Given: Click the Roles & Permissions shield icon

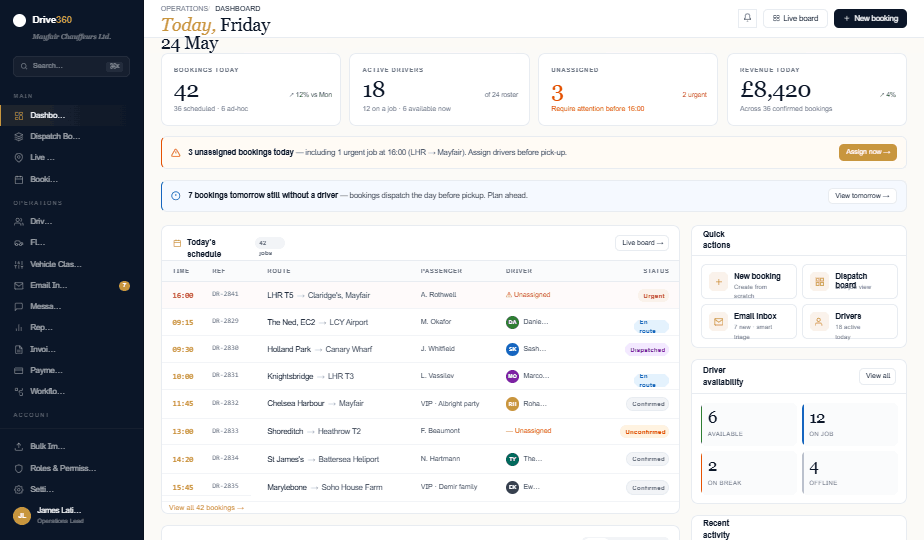Looking at the screenshot, I should click(19, 468).
